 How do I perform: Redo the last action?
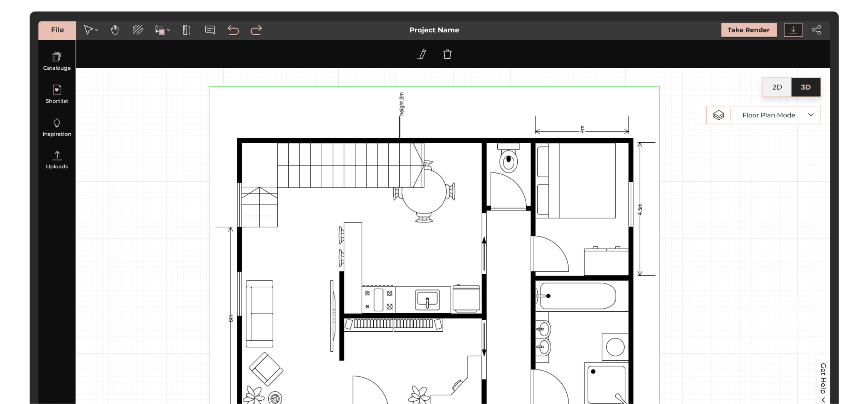coord(256,30)
